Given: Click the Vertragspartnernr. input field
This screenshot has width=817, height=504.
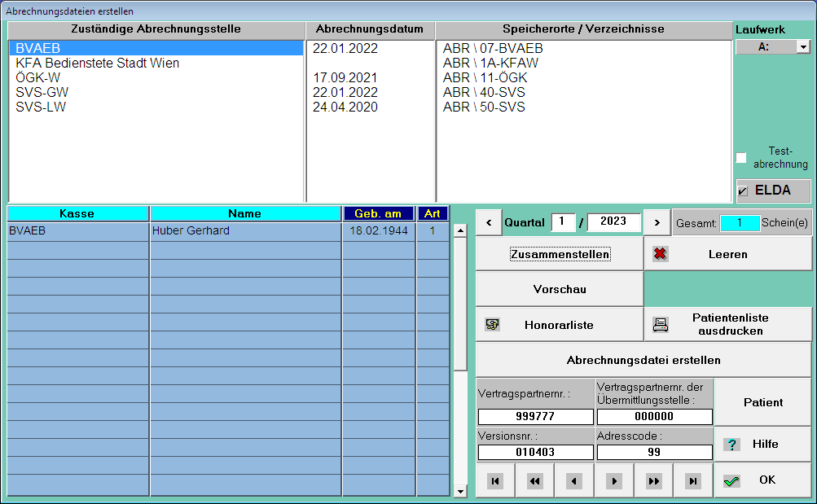Looking at the screenshot, I should click(535, 417).
